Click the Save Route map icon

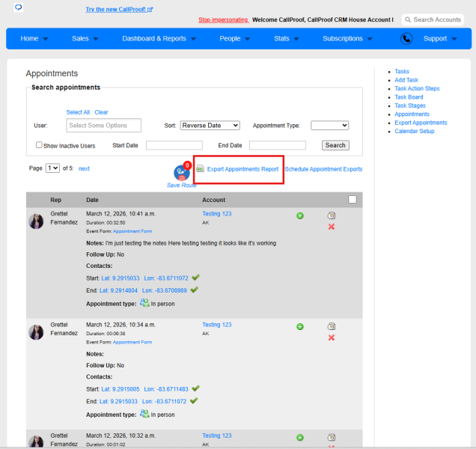coord(182,173)
